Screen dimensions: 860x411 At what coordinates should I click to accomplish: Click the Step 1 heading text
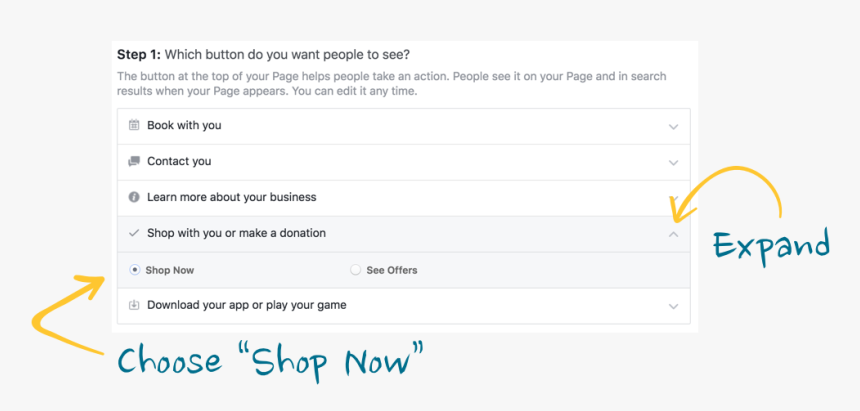click(x=264, y=55)
